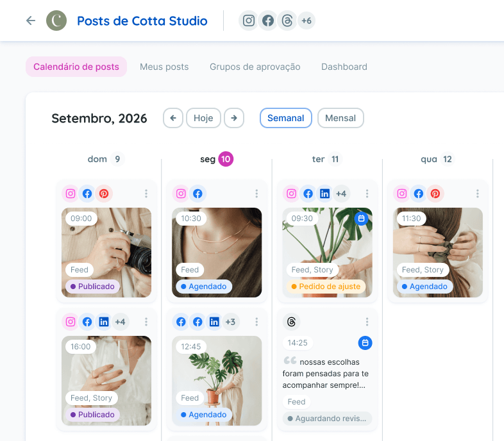The image size is (504, 441).
Task: Select the Semanal weekly view
Action: point(286,118)
